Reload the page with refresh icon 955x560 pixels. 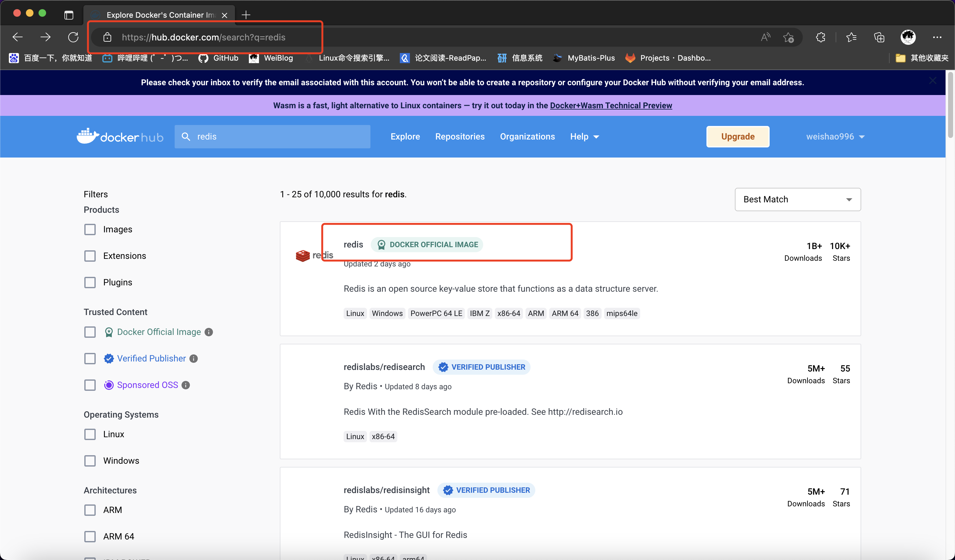click(73, 37)
